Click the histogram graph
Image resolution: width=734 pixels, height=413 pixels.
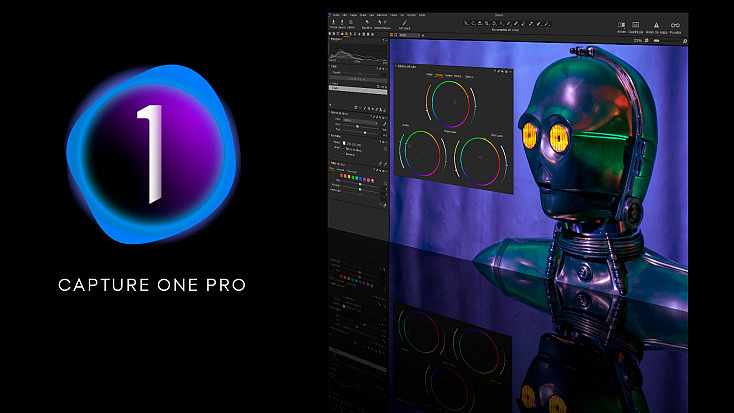(358, 53)
